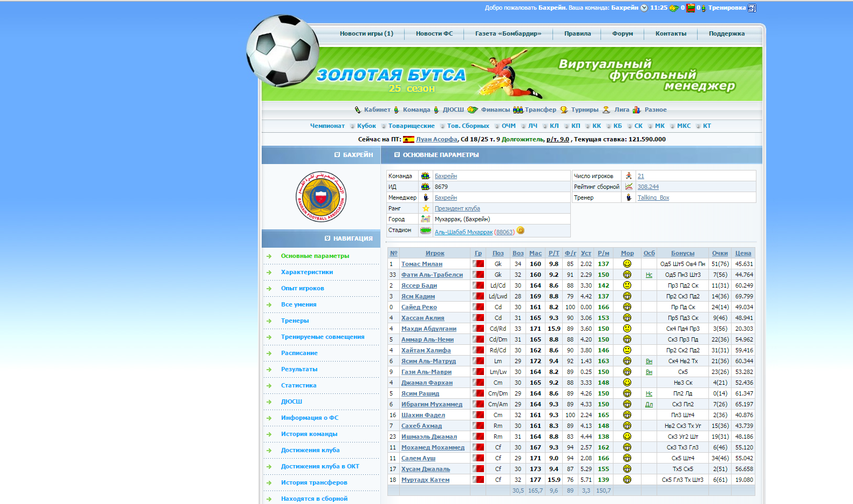The width and height of the screenshot is (853, 504).
Task: Click the gold G coin beside stadium name
Action: pos(520,230)
